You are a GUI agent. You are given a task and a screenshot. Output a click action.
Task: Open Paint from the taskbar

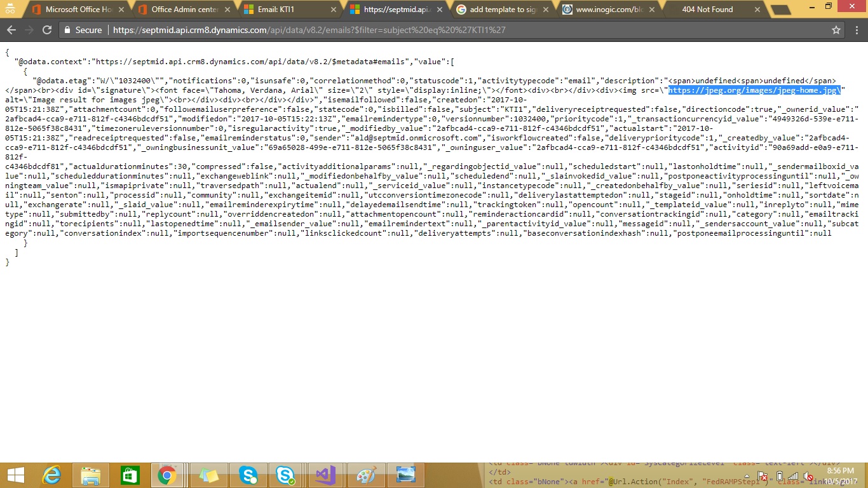pos(365,475)
